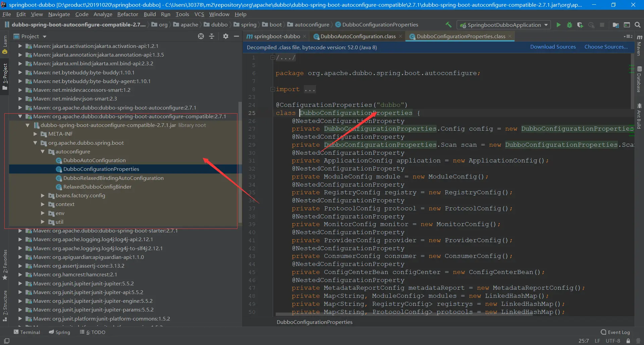Hide the Project tool window
The image size is (644, 345).
(x=236, y=36)
